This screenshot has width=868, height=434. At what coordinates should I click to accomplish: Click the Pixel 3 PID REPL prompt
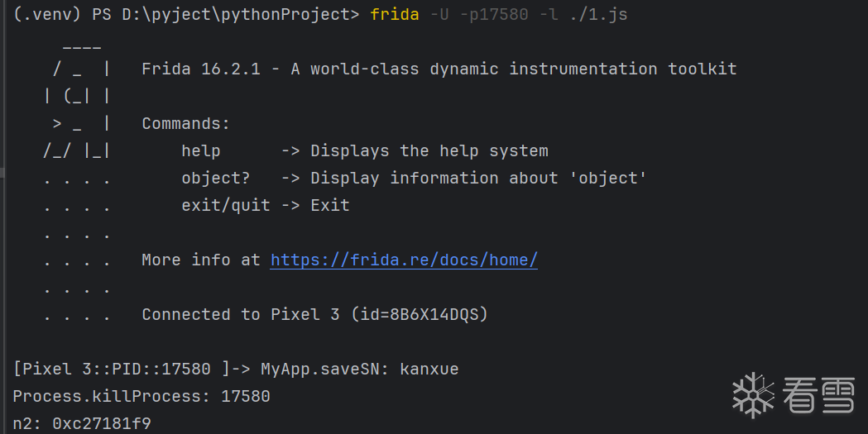click(x=132, y=370)
